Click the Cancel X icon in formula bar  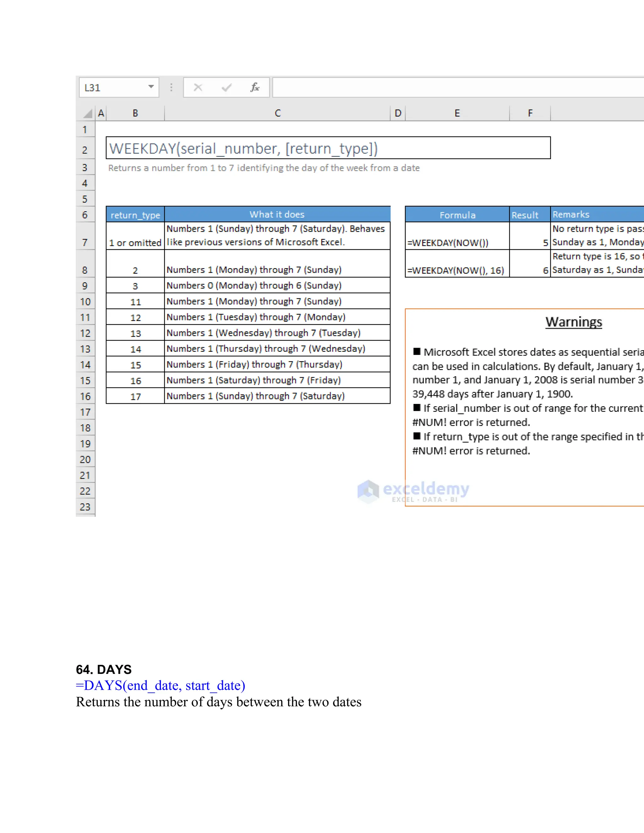(x=197, y=88)
